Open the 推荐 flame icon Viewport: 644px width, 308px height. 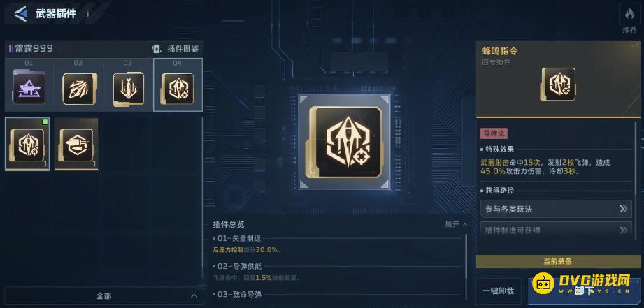point(629,15)
